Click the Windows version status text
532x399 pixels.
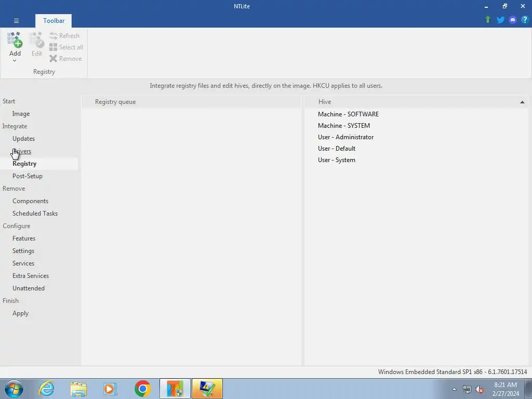point(453,372)
